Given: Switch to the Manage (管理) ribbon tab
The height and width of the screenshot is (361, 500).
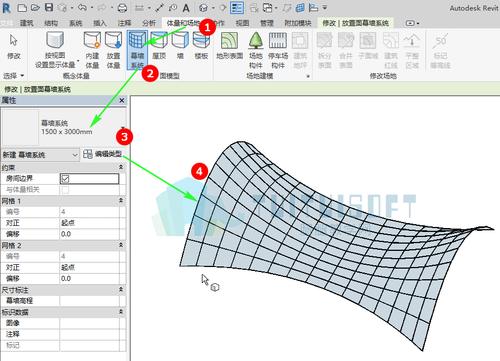Looking at the screenshot, I should [267, 23].
